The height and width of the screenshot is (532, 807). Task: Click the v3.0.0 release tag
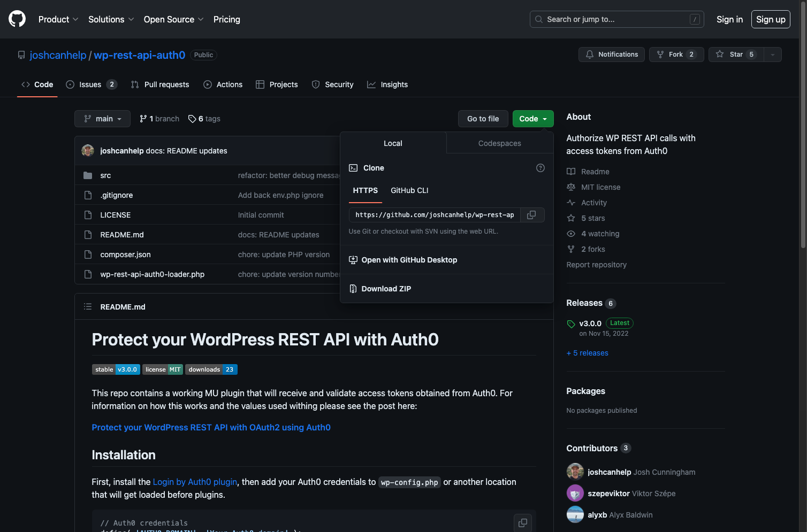click(x=590, y=323)
